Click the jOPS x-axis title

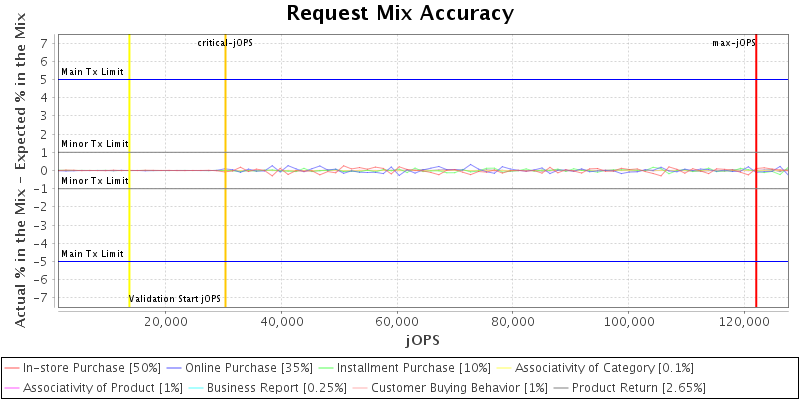coord(422,340)
